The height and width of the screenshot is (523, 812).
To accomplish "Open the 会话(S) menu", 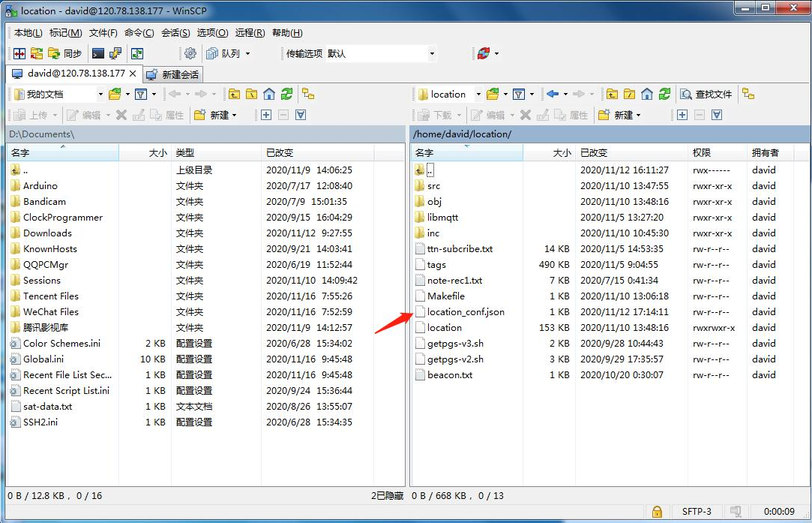I will pos(175,33).
